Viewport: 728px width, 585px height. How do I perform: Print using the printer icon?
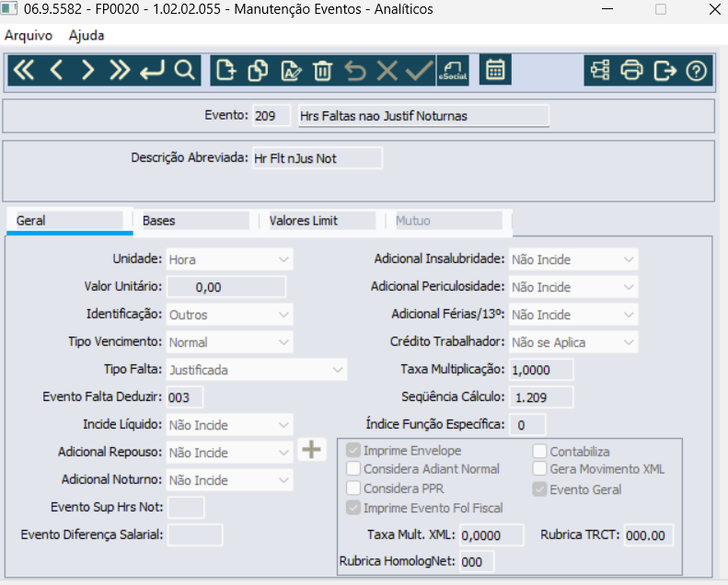click(632, 71)
